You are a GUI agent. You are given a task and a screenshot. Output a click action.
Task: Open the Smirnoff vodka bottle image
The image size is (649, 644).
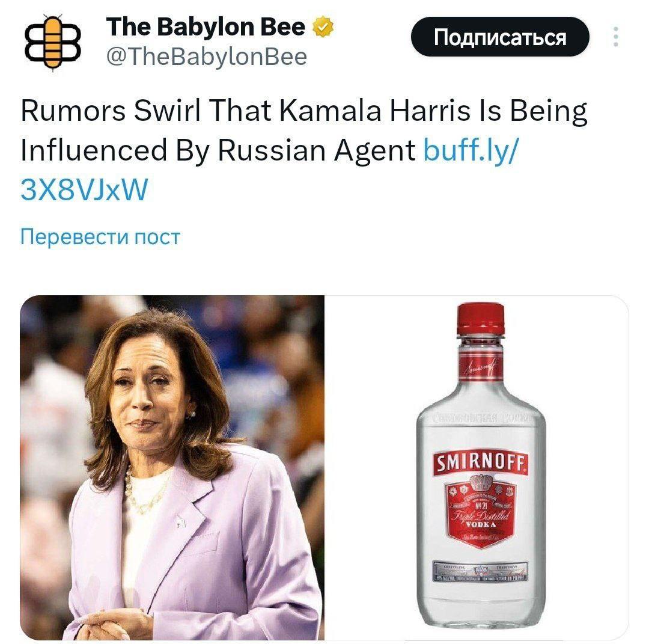pyautogui.click(x=477, y=468)
